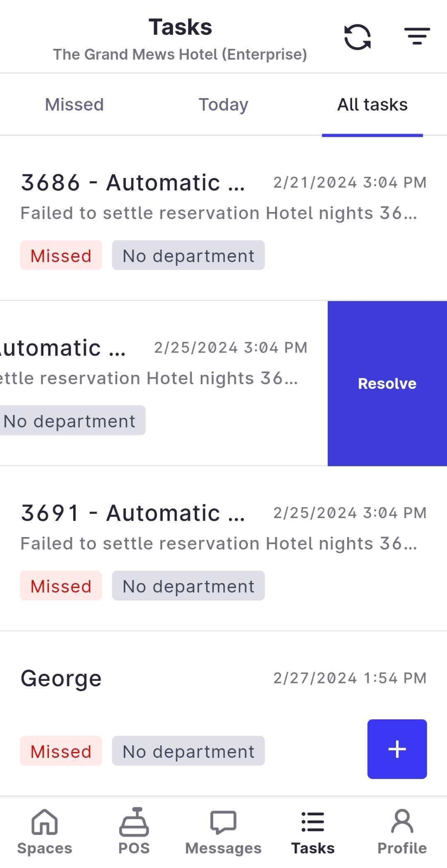Tap the Spaces home icon
Viewport: 447px width, 868px height.
[44, 822]
